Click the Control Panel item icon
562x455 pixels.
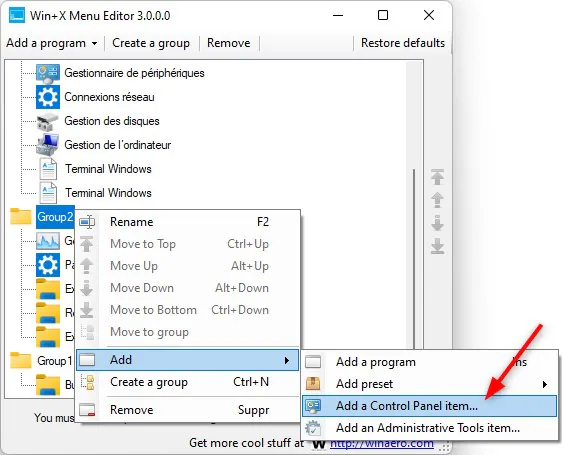[313, 406]
